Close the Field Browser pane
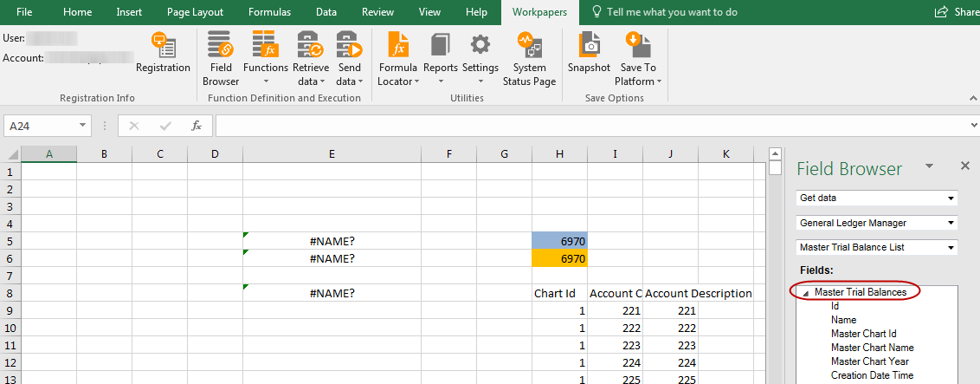Image resolution: width=980 pixels, height=384 pixels. tap(964, 166)
